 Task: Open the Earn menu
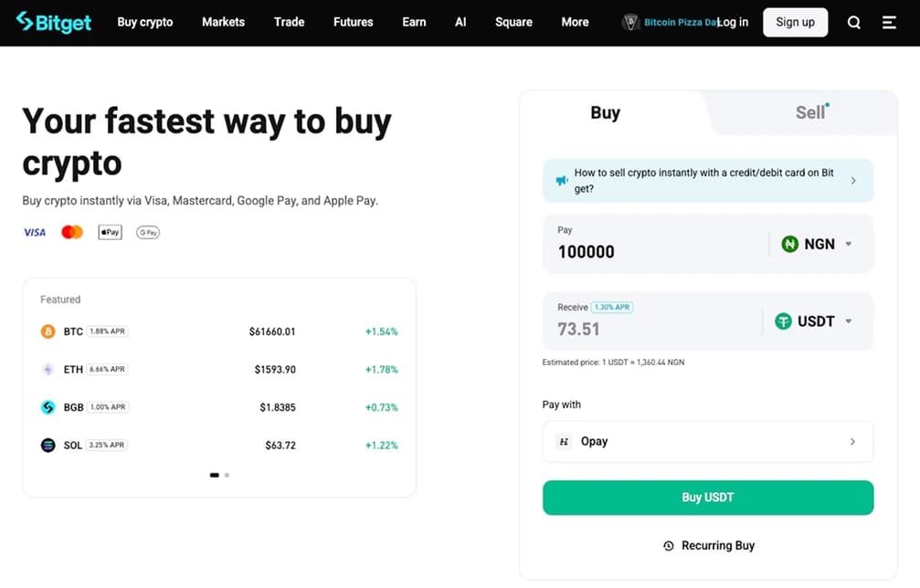click(x=414, y=22)
